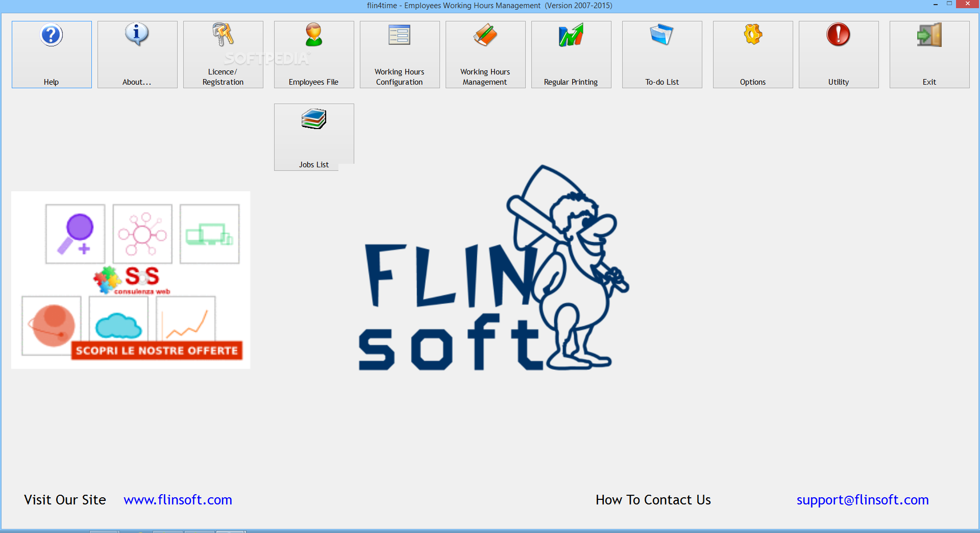This screenshot has height=533, width=980.
Task: Click the orange line chart tile in the ad
Action: click(186, 319)
